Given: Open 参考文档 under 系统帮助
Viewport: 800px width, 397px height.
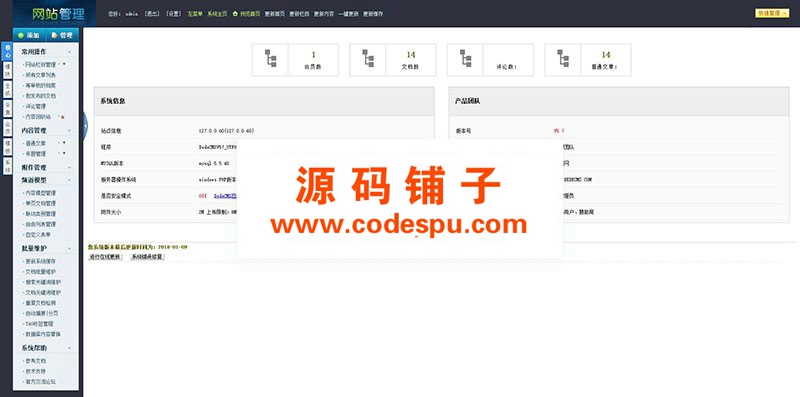Looking at the screenshot, I should [36, 361].
